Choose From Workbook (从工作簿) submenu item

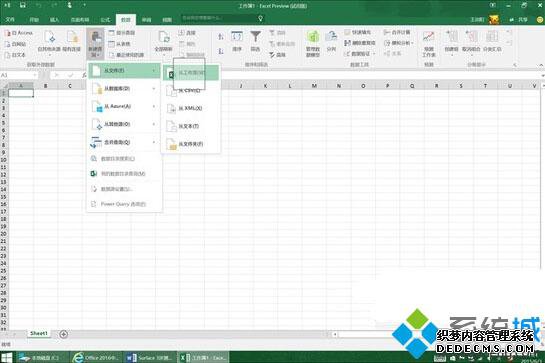[x=191, y=73]
